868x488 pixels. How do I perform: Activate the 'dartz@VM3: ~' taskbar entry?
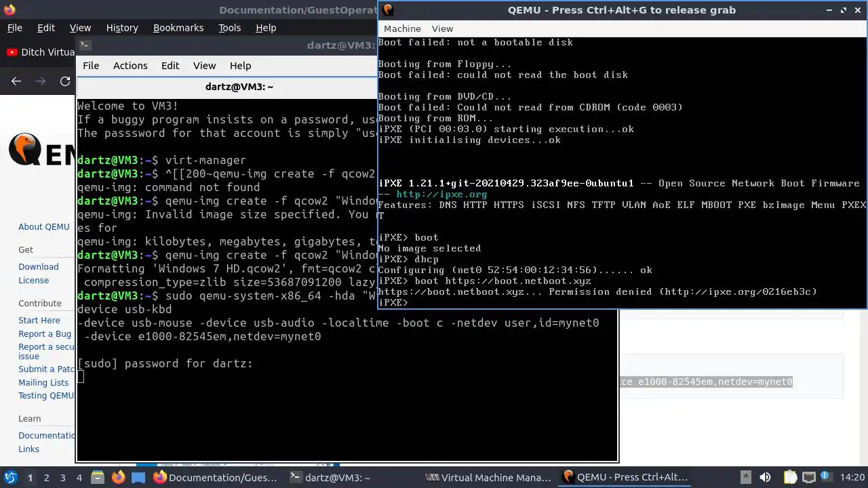[x=330, y=478]
